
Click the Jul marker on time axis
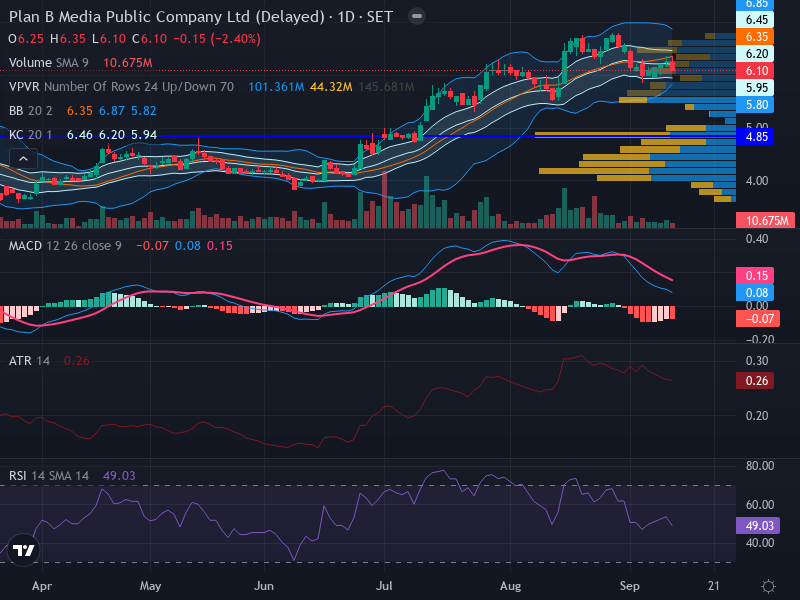[384, 586]
